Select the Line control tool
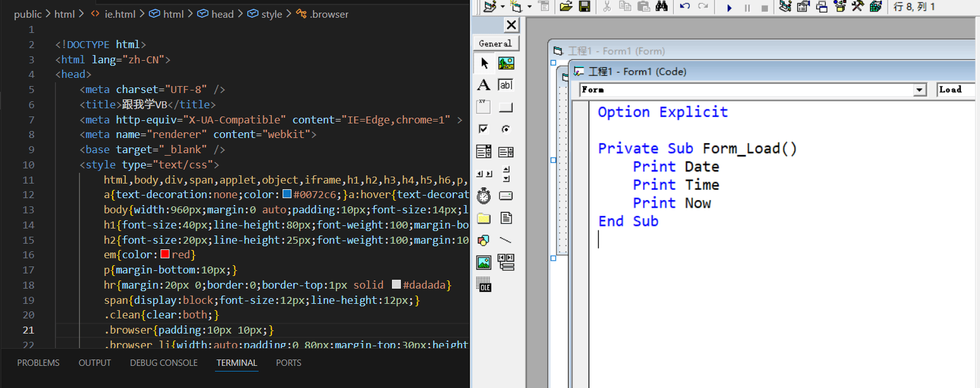980x388 pixels. pyautogui.click(x=506, y=240)
